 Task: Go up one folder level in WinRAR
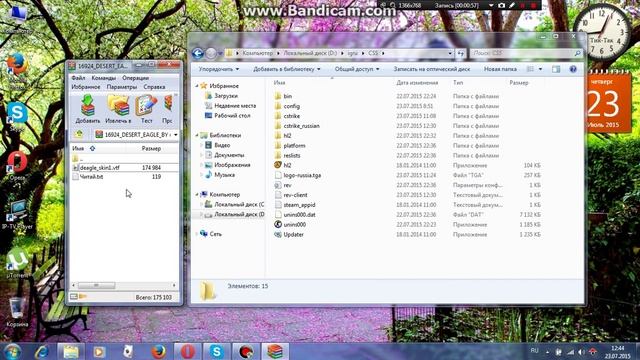tap(79, 134)
